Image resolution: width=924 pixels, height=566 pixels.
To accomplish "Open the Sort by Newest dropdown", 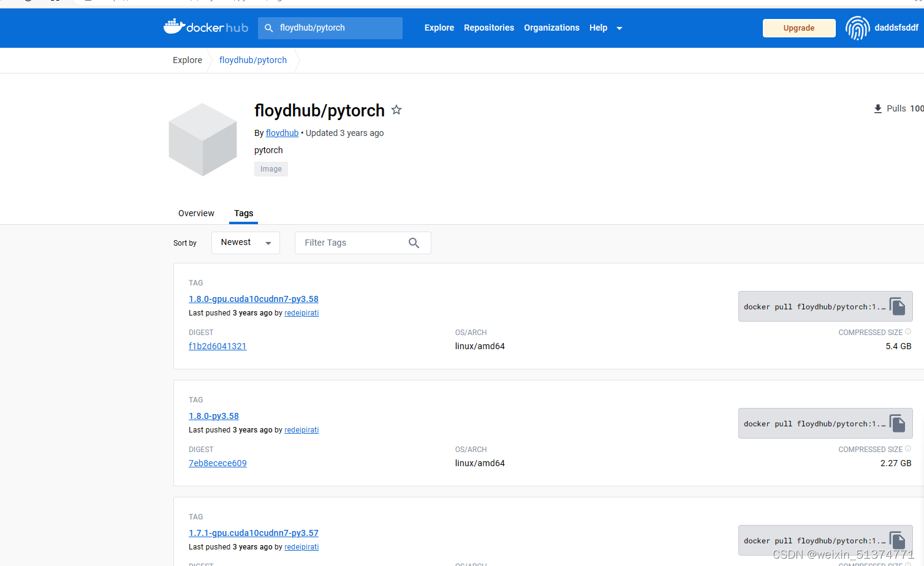I will point(246,243).
